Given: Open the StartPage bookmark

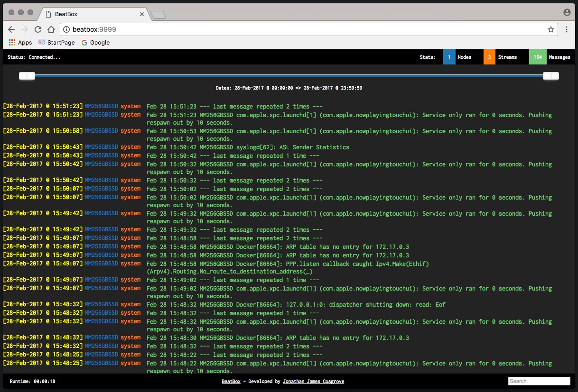Looking at the screenshot, I should pos(56,43).
